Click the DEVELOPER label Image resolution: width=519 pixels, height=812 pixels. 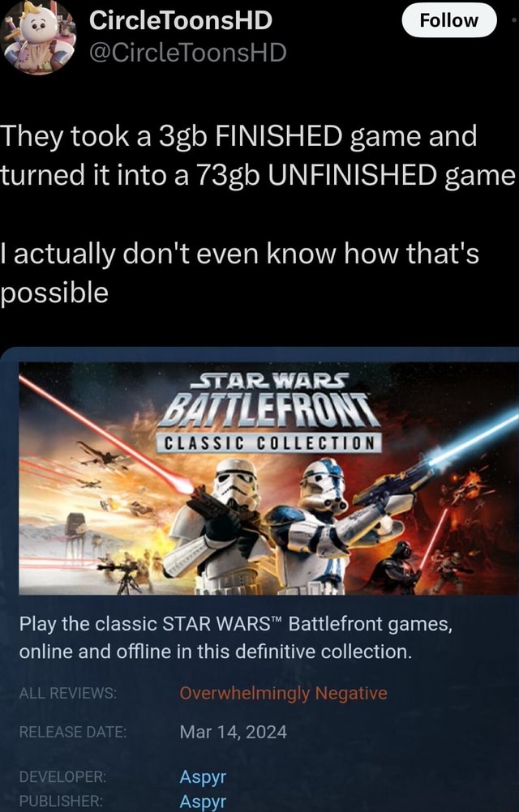tap(62, 777)
